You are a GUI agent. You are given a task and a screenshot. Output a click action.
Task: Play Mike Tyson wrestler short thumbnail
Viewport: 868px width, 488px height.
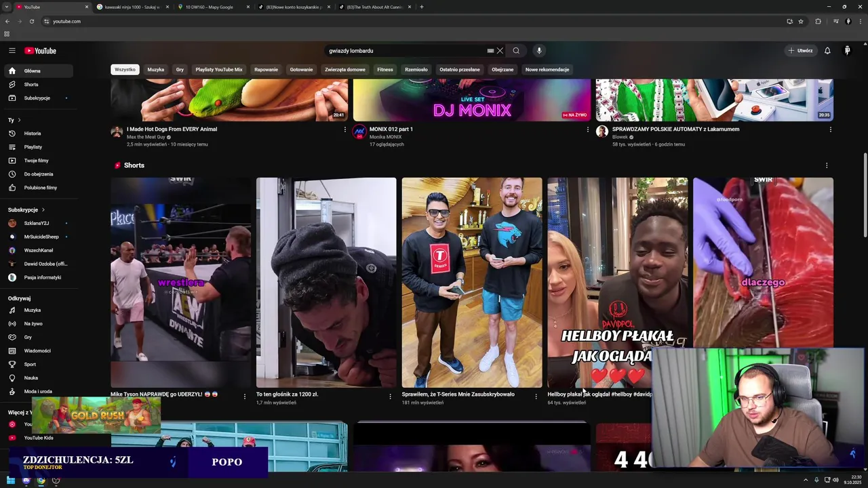pos(180,283)
